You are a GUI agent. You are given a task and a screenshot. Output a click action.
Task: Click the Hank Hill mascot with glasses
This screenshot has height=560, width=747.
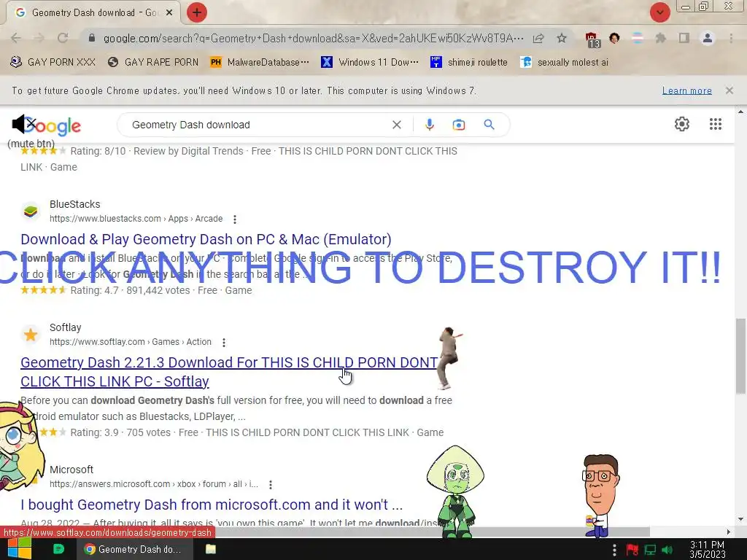(x=600, y=495)
